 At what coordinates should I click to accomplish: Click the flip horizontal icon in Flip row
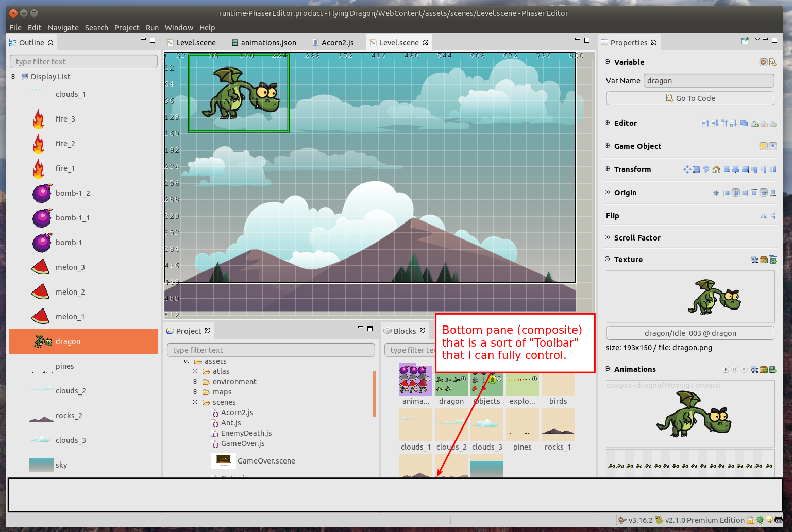(763, 216)
